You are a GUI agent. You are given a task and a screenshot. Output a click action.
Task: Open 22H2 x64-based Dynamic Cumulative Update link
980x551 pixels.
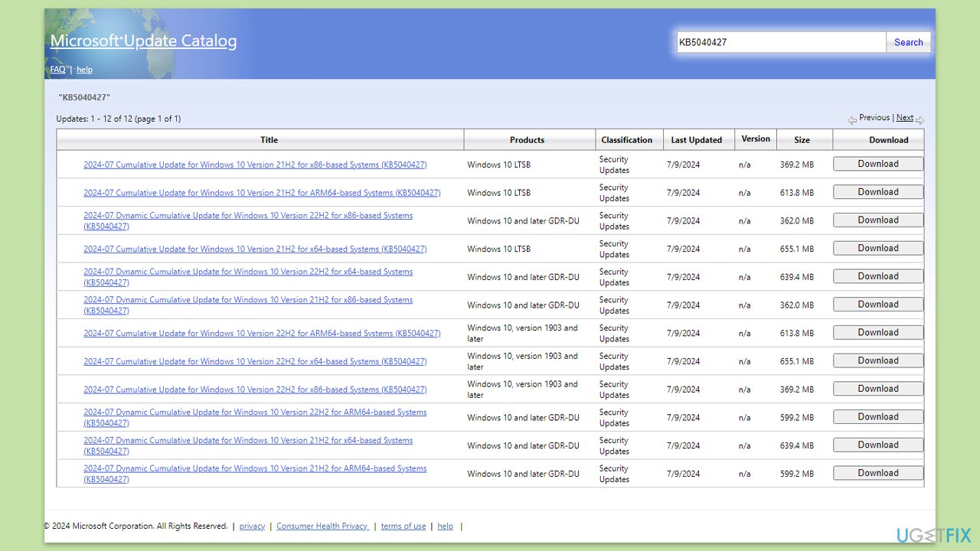click(248, 277)
